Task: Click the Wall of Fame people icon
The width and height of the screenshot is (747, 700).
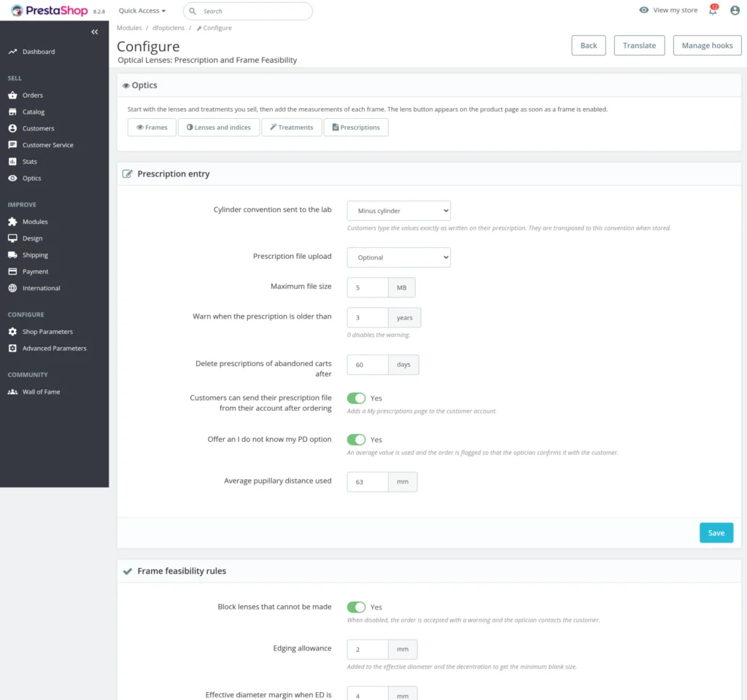Action: click(x=12, y=392)
